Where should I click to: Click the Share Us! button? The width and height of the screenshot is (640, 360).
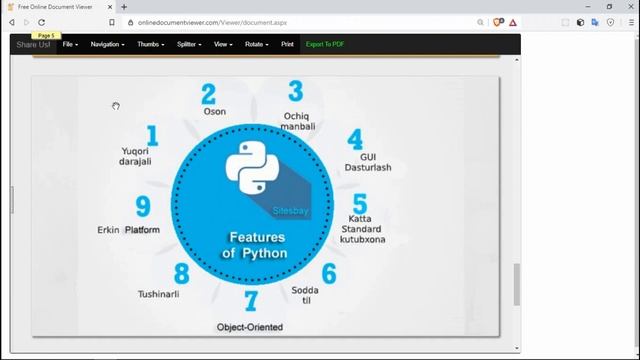pyautogui.click(x=33, y=44)
